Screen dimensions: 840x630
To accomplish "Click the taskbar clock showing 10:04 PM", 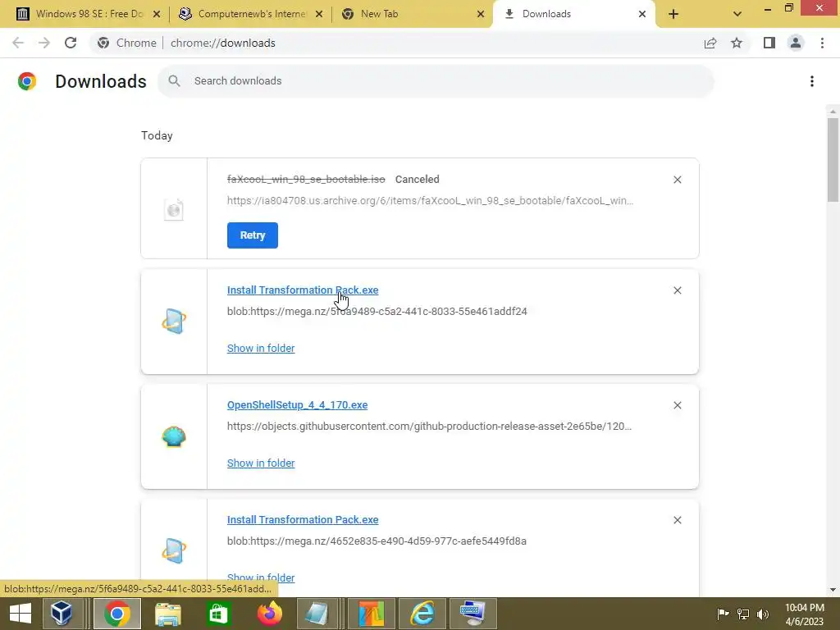I will [x=804, y=614].
